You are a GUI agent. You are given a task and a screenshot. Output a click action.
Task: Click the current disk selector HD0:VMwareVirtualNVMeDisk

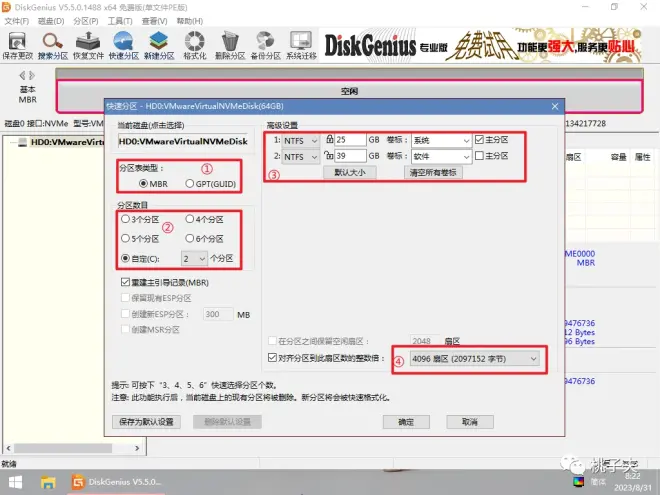click(x=185, y=141)
